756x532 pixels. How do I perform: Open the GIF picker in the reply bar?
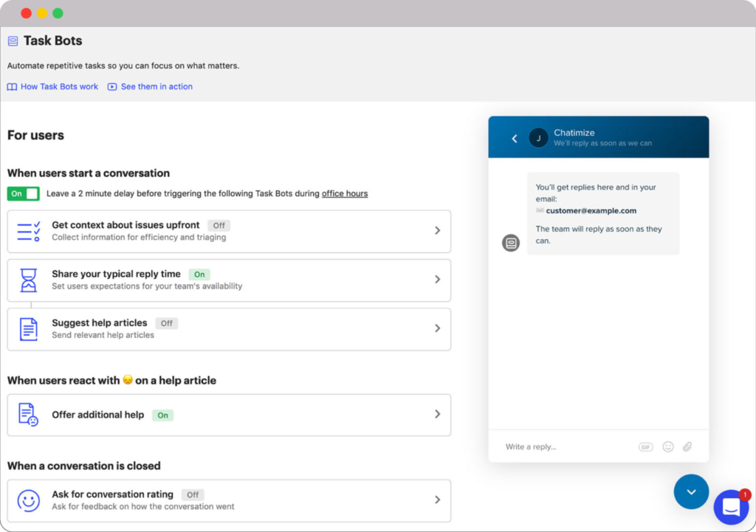coord(646,446)
